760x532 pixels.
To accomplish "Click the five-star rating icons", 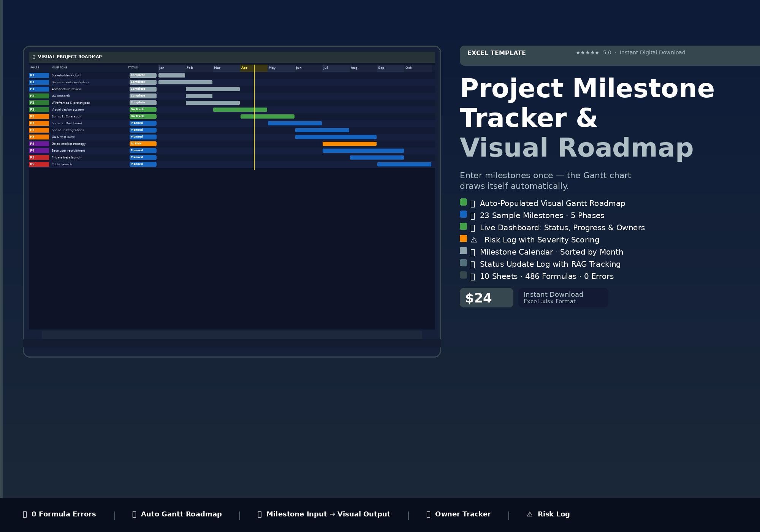I will 587,53.
